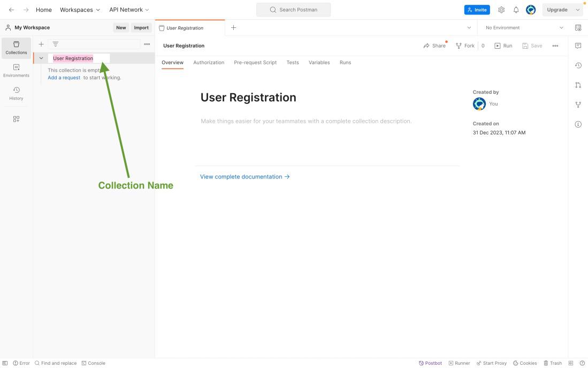Click the Search Postman field

coord(293,10)
